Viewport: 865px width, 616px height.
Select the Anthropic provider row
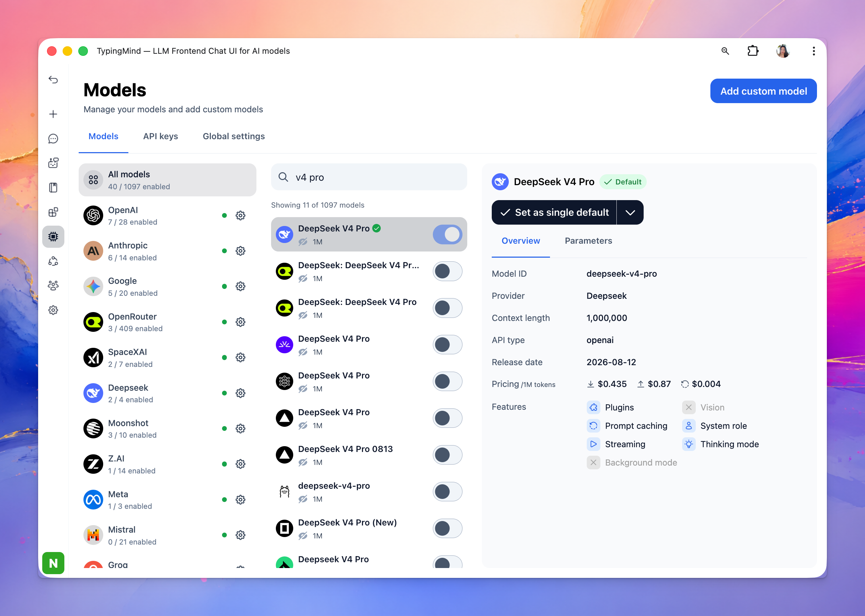(x=168, y=251)
